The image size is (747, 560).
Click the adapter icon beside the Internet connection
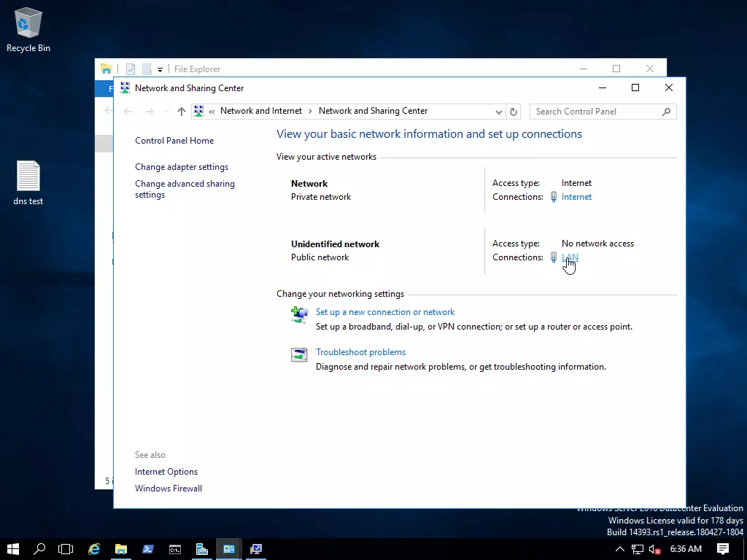(553, 197)
